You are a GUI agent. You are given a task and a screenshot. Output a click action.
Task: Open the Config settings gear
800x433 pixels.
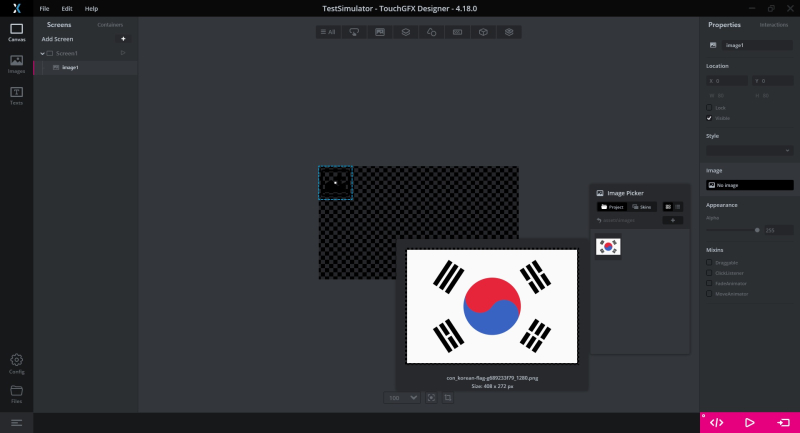[x=16, y=362]
